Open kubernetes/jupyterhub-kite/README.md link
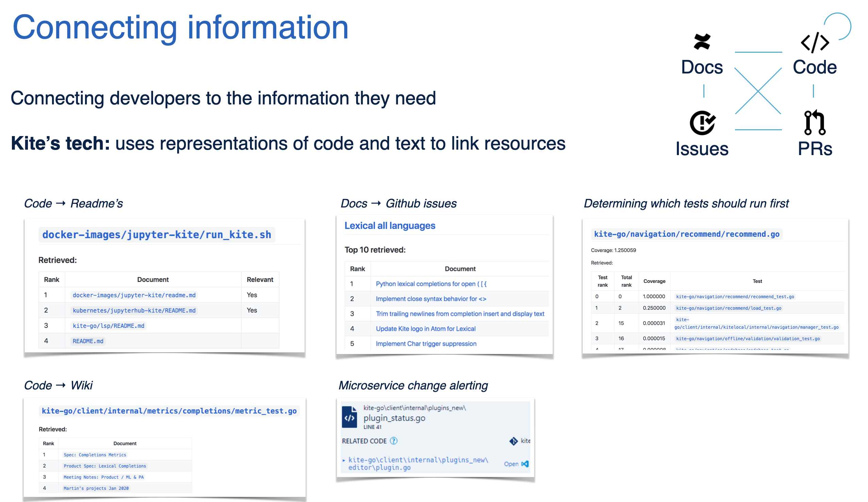The height and width of the screenshot is (502, 868). [134, 311]
